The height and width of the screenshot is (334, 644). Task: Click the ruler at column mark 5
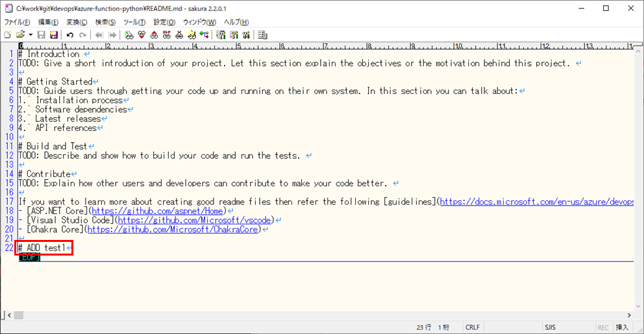(239, 46)
